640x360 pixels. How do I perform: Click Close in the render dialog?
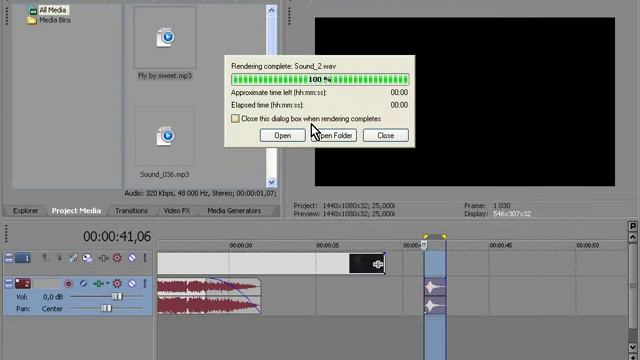[386, 136]
